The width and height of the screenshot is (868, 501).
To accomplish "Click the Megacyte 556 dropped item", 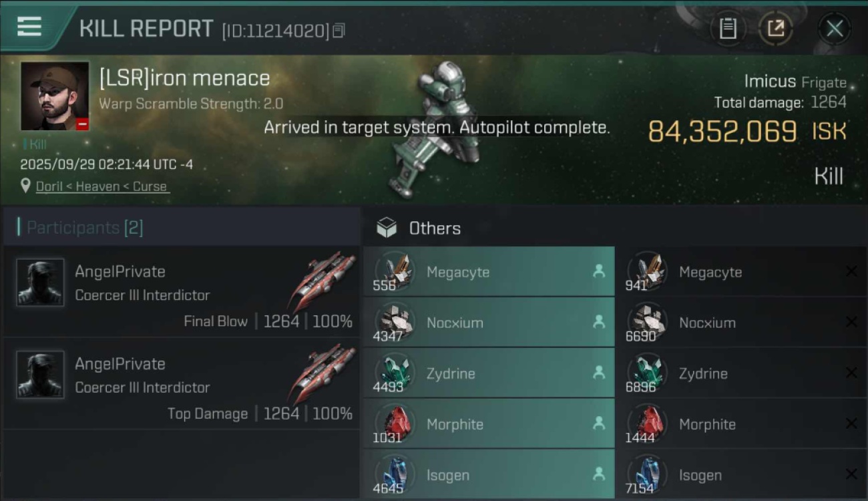I will [x=489, y=272].
